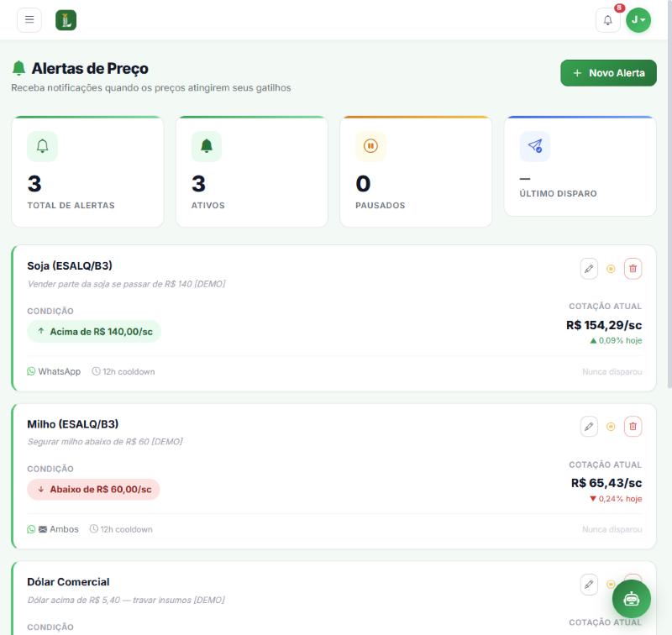Click the Total de Alertas label

(71, 205)
